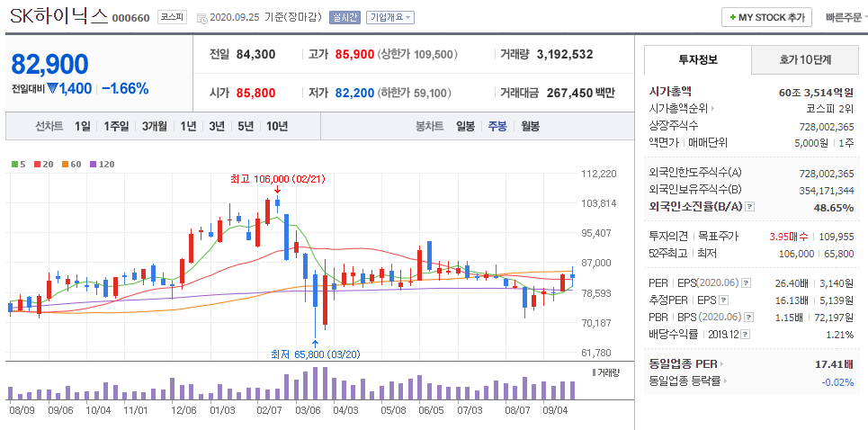
Task: Click the 코스피 market badge
Action: click(172, 18)
